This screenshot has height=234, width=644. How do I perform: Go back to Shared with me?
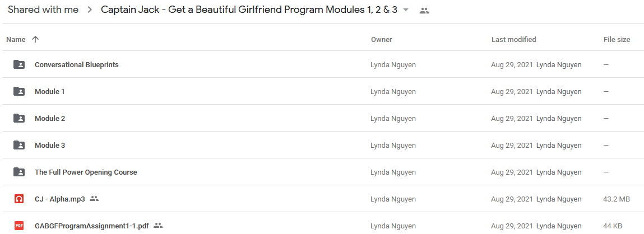point(43,10)
